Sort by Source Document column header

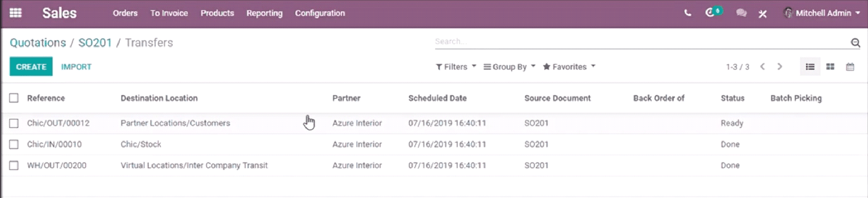558,98
